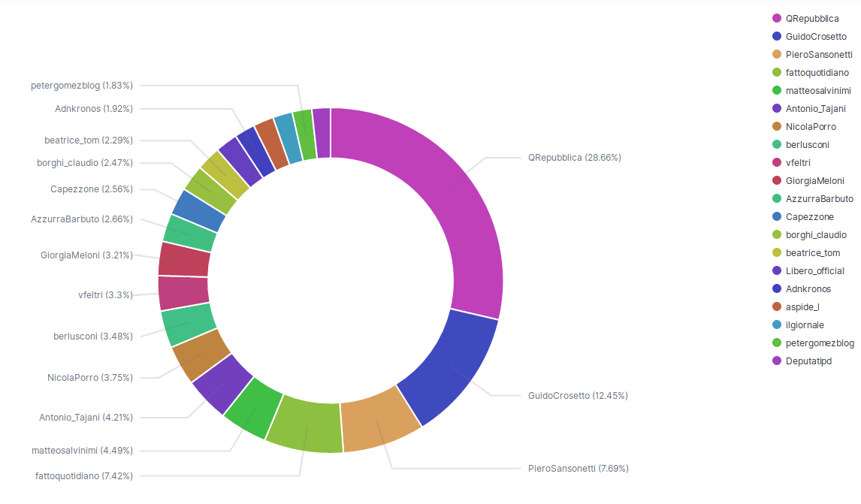Click the orange PieroSansonetti donut slice
The height and width of the screenshot is (504, 861).
click(379, 424)
